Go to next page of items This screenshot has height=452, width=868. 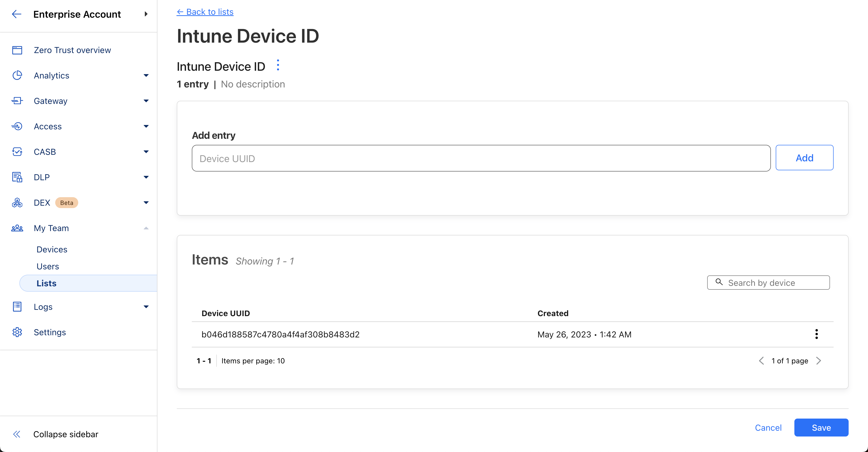(x=818, y=361)
